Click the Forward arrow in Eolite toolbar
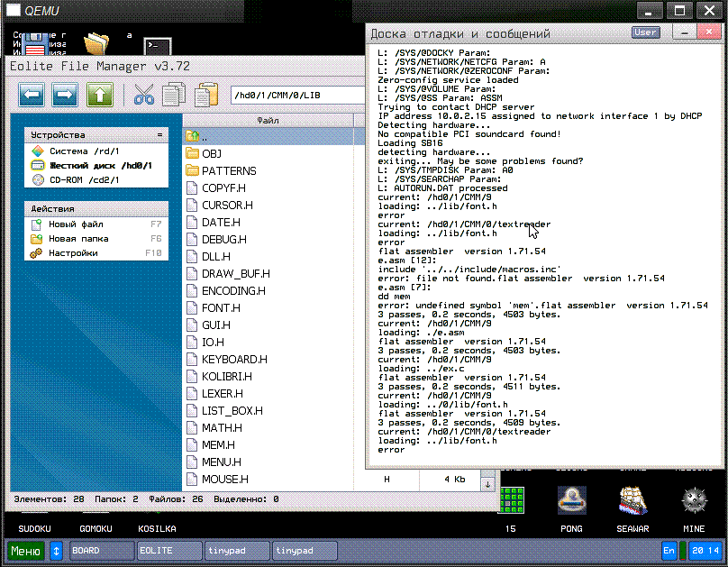 [x=65, y=94]
